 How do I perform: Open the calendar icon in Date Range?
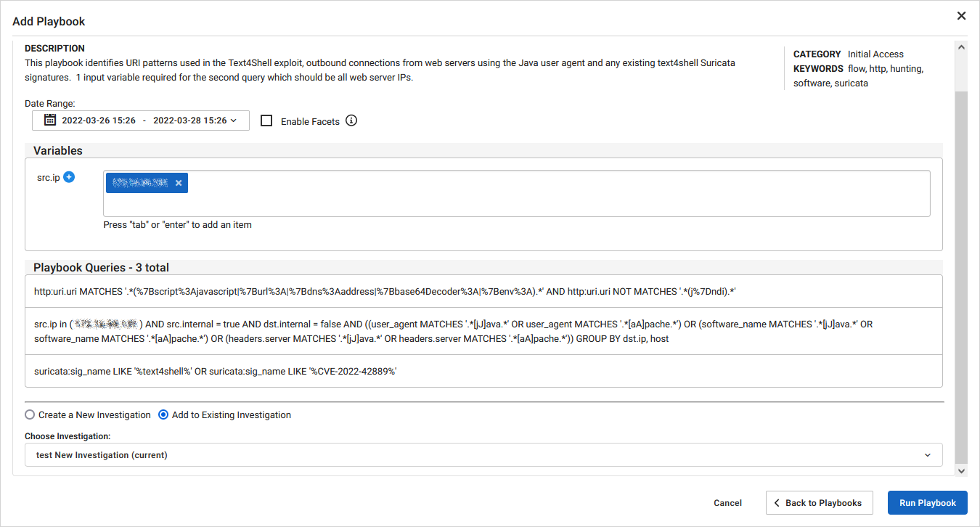pos(49,120)
